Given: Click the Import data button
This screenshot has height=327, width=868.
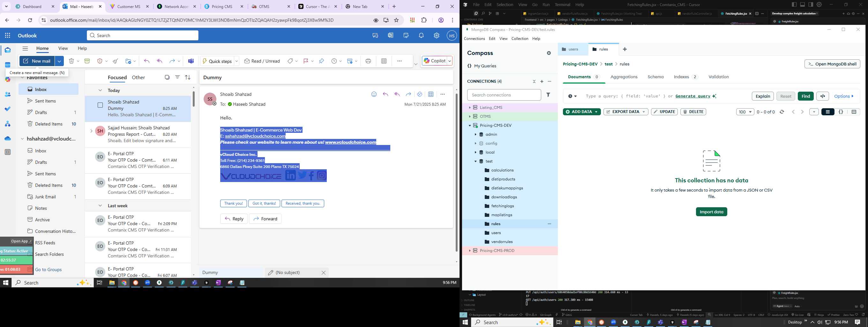Looking at the screenshot, I should point(711,212).
